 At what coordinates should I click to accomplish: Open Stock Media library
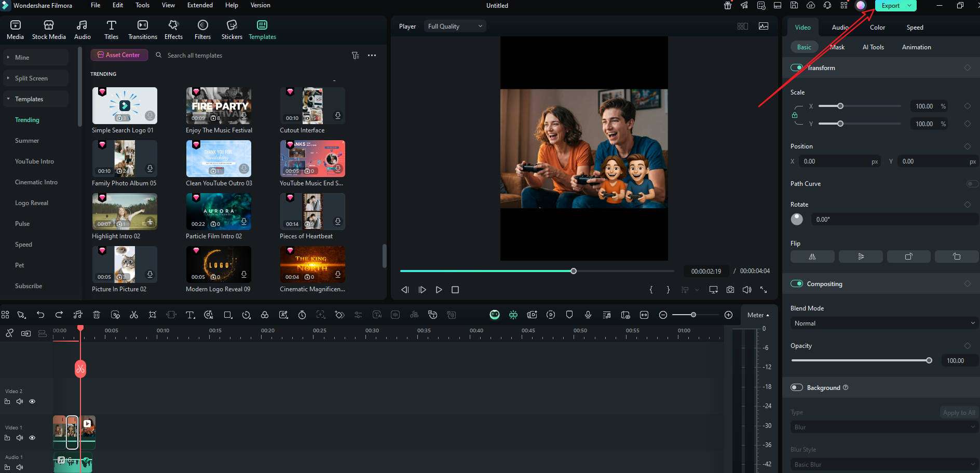pyautogui.click(x=49, y=30)
